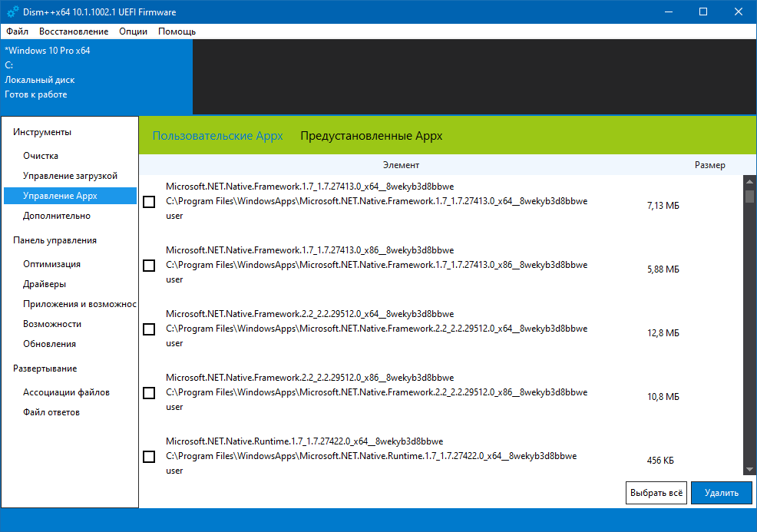This screenshot has height=532, width=757.
Task: Click the Удалить button
Action: pyautogui.click(x=721, y=493)
